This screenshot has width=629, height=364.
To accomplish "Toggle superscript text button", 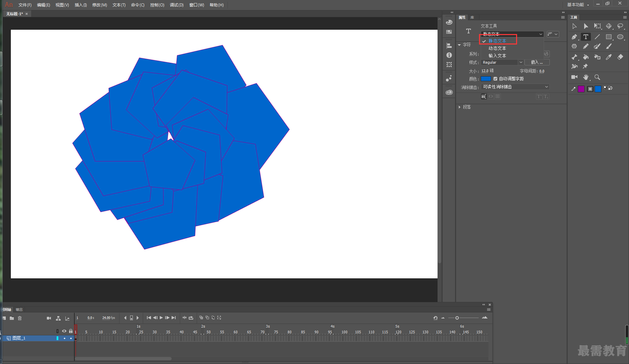I will (x=539, y=96).
